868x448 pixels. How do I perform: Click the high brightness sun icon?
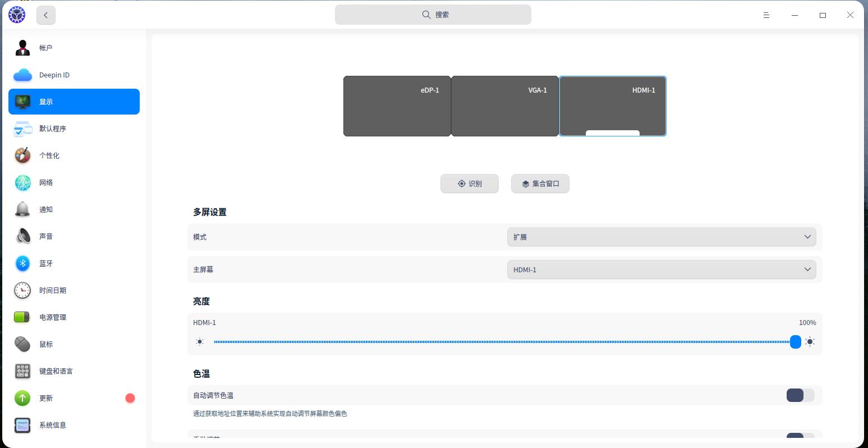pyautogui.click(x=810, y=342)
